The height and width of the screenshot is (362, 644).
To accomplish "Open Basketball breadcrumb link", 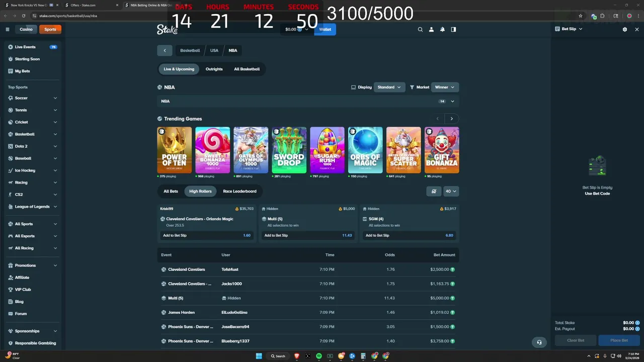I will click(190, 50).
